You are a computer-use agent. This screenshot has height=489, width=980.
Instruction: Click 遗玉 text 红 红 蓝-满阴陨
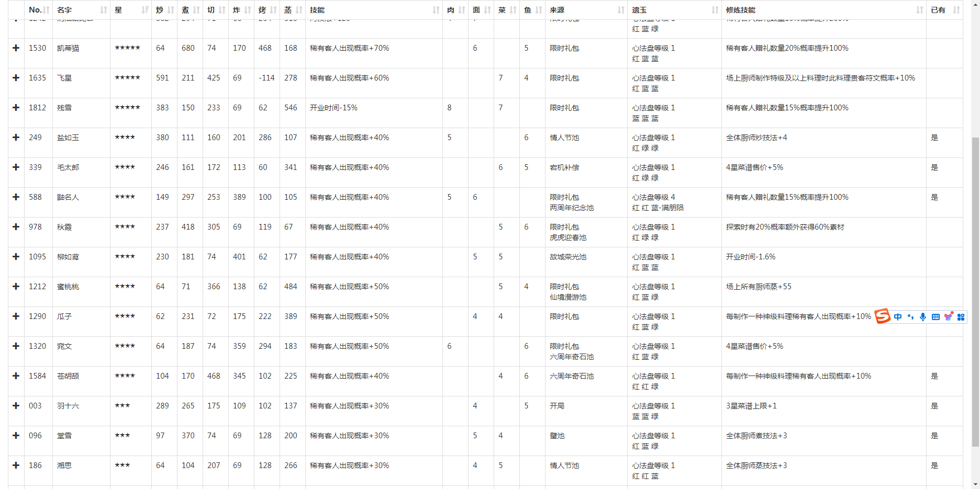(x=658, y=208)
